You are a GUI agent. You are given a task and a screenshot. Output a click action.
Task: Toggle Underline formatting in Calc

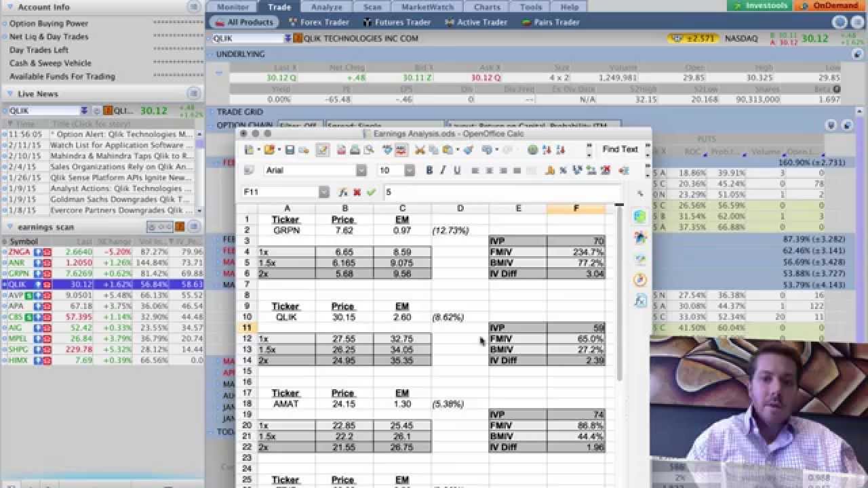click(x=457, y=170)
